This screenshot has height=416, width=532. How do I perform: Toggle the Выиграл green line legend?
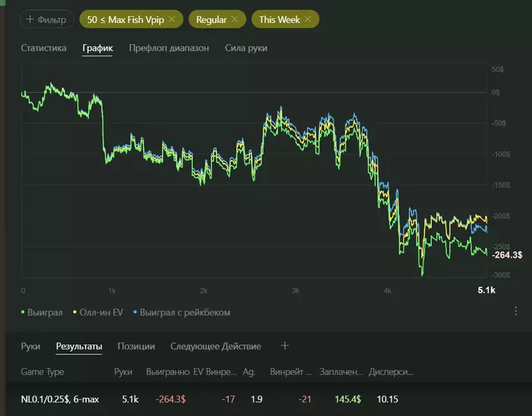[x=42, y=313]
